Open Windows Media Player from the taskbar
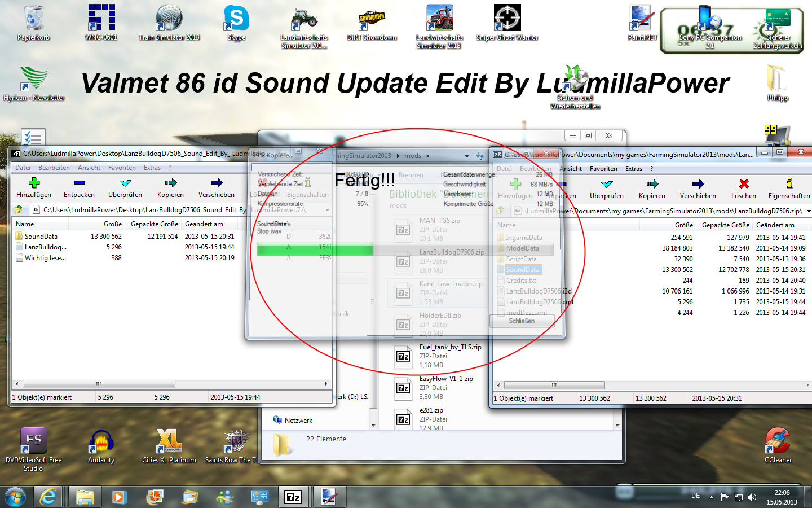812x508 pixels. click(x=119, y=497)
